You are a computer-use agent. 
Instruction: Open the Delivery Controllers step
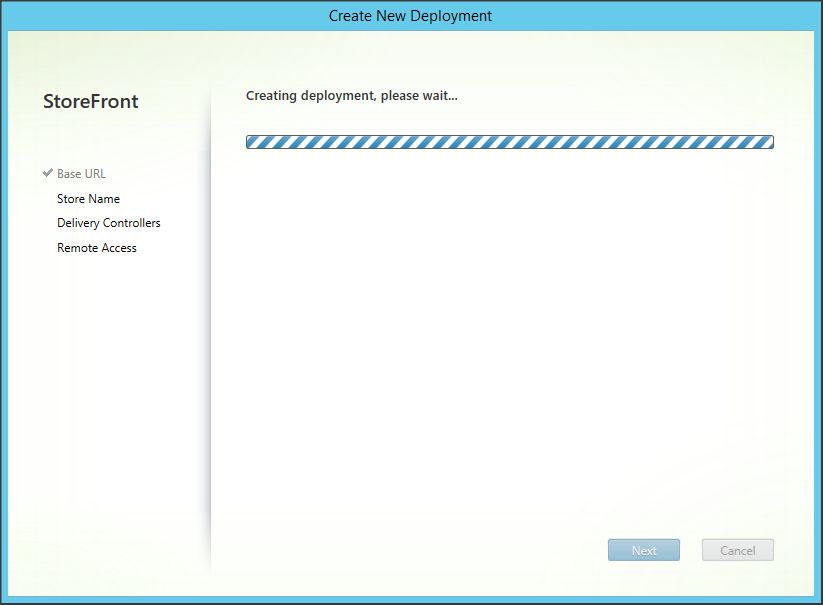point(108,223)
